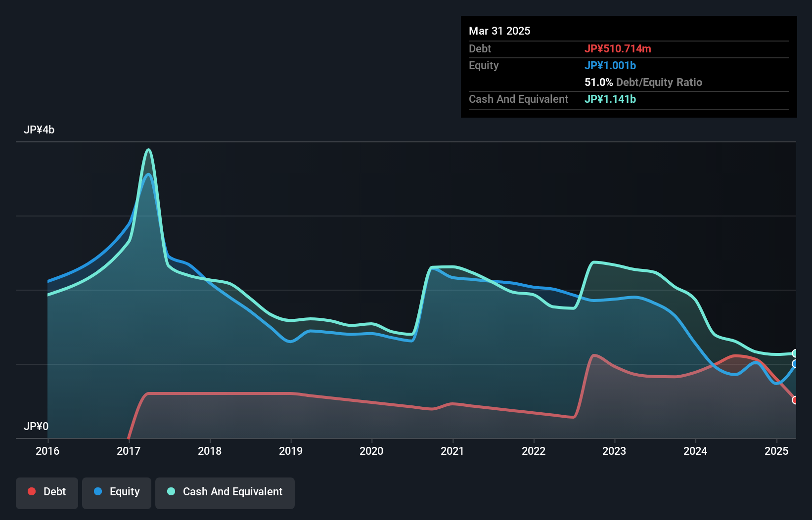The width and height of the screenshot is (812, 520).
Task: Click the 2019 x-axis label
Action: pyautogui.click(x=291, y=451)
